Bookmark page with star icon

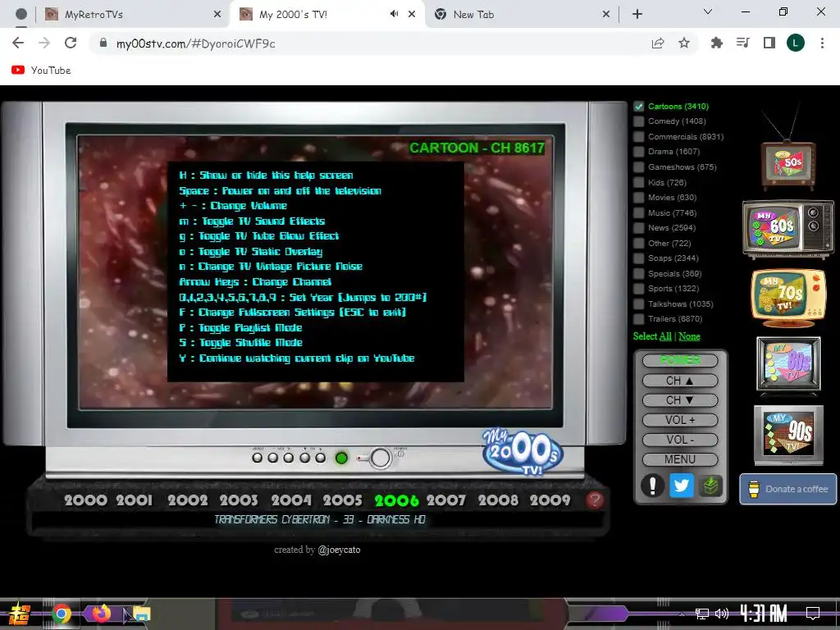pos(684,43)
